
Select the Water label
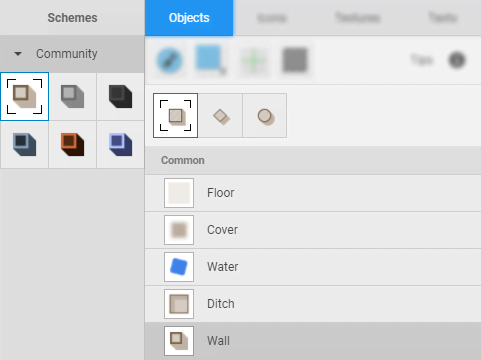[223, 267]
